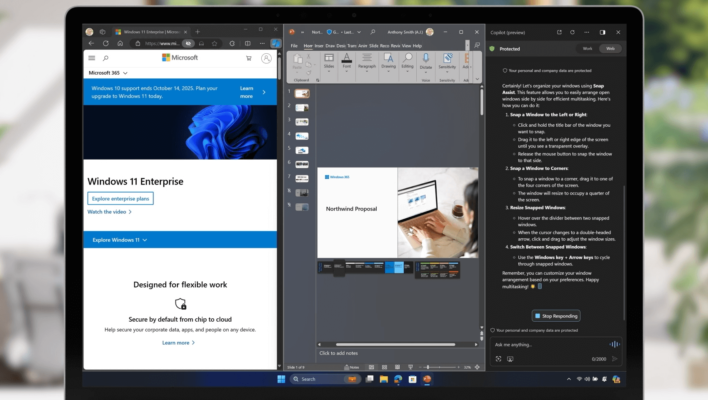Go to Edge home page icon
708x400 pixels.
[x=120, y=43]
